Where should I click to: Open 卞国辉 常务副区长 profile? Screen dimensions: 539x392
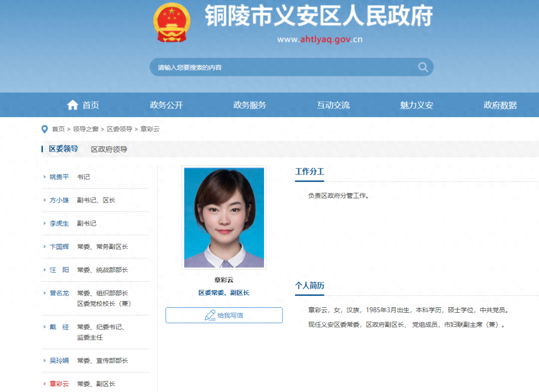click(x=89, y=247)
